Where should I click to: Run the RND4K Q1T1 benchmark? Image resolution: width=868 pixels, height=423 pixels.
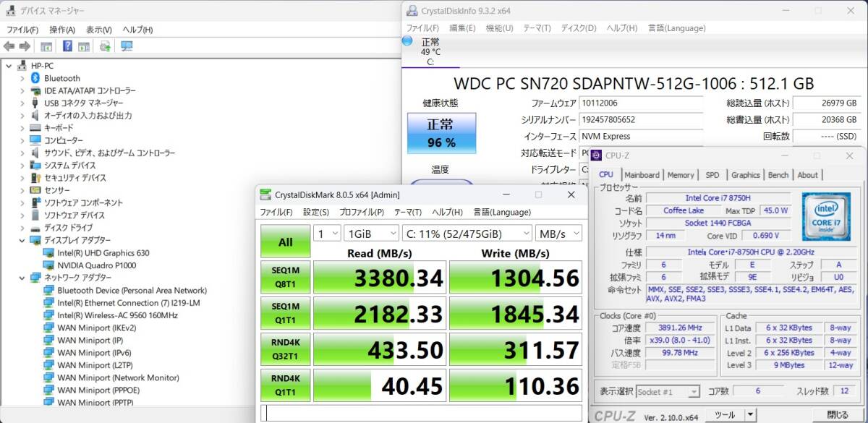tap(286, 386)
